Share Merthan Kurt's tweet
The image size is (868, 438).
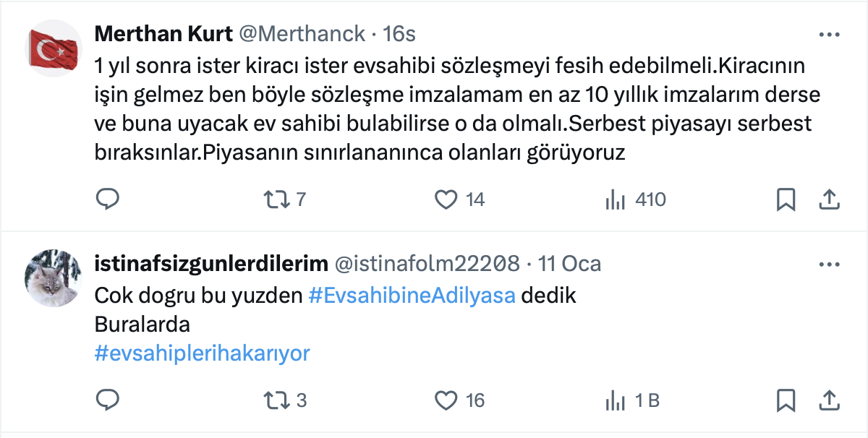click(x=830, y=199)
